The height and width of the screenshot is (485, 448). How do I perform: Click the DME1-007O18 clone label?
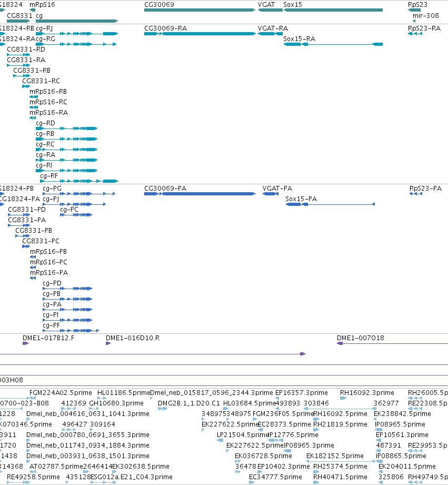(360, 338)
